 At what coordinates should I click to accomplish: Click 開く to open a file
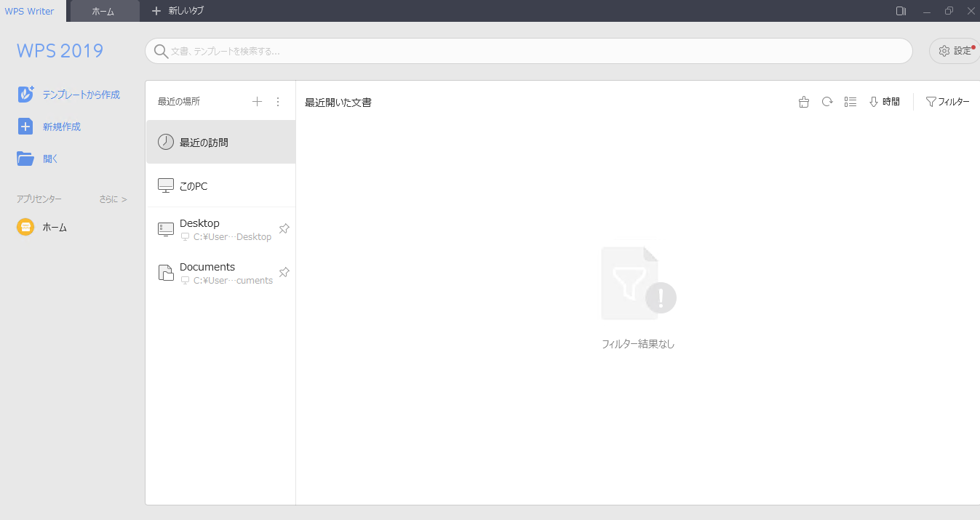click(x=50, y=159)
